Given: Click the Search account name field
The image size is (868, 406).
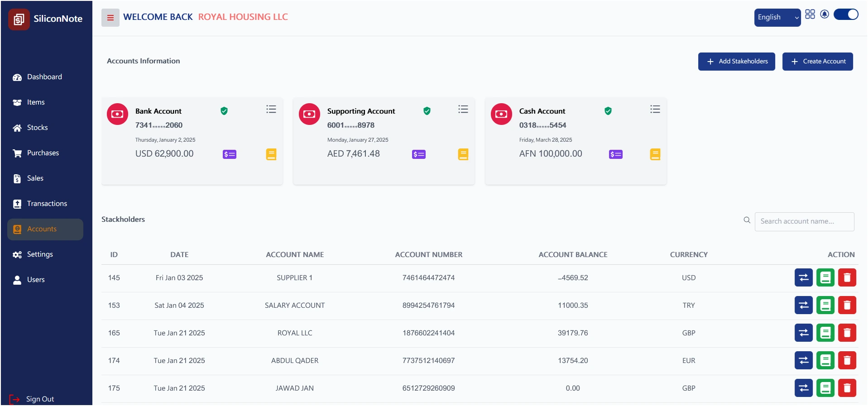Looking at the screenshot, I should 804,221.
